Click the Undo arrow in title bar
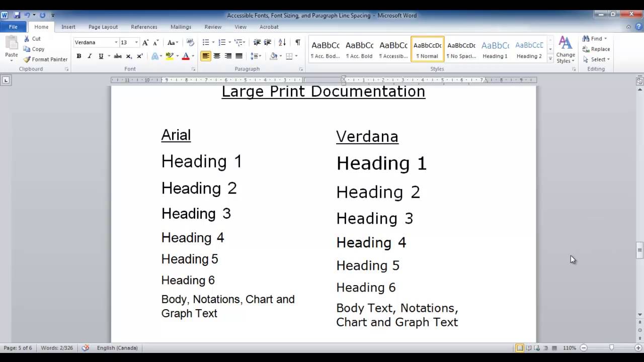 27,16
